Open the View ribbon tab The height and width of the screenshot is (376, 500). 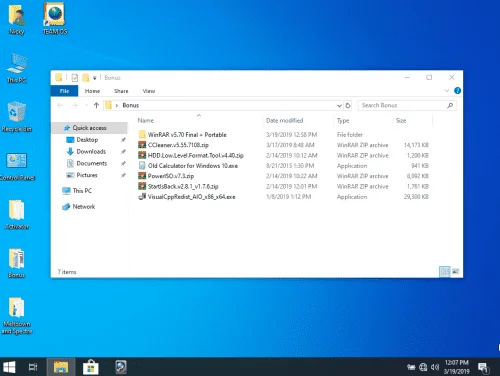pos(149,91)
